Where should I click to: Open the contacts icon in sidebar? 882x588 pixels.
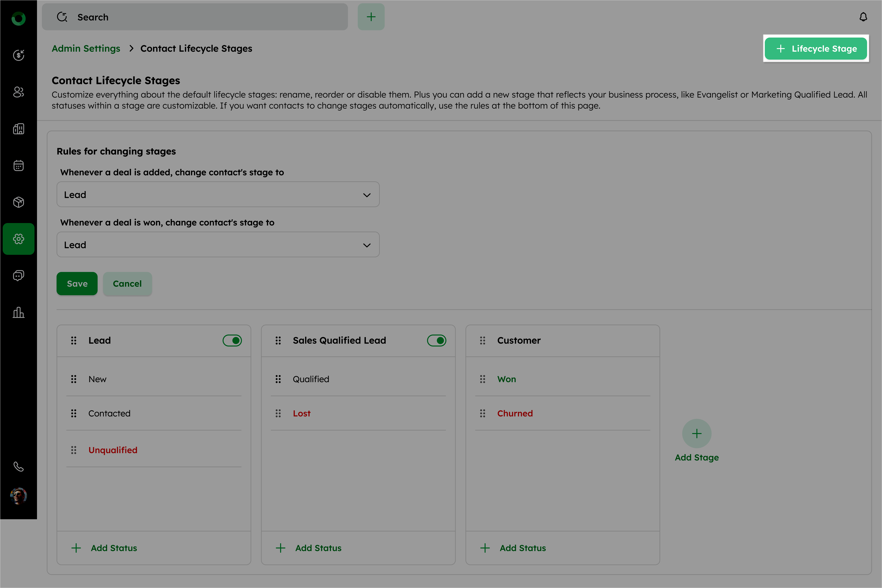pyautogui.click(x=18, y=92)
